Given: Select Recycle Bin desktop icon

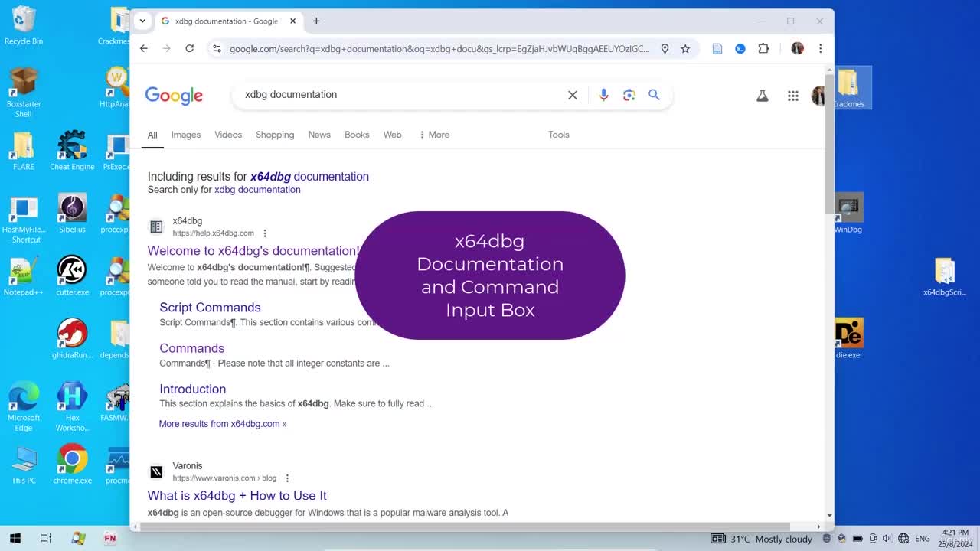Looking at the screenshot, I should (x=24, y=25).
